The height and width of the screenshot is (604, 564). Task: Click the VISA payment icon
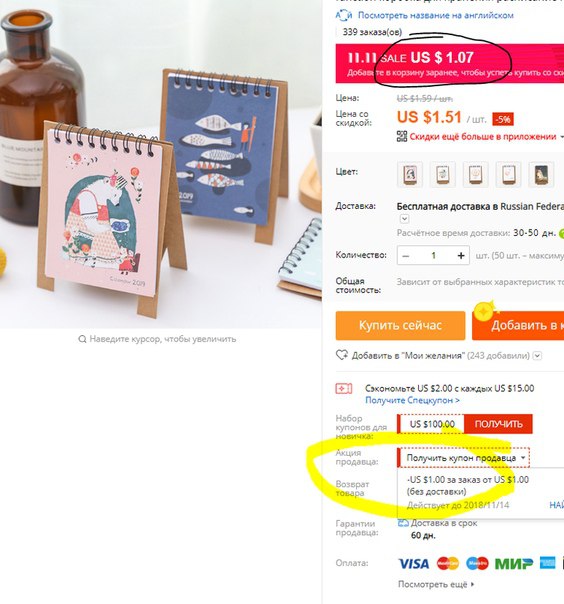[x=413, y=564]
